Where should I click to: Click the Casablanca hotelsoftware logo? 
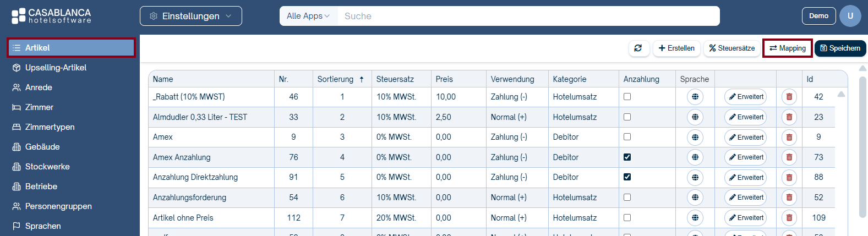tap(52, 16)
